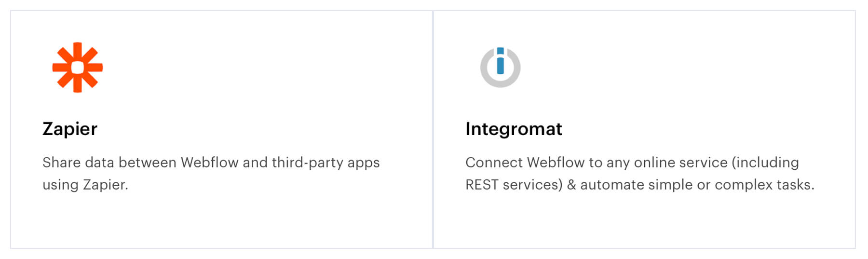868x259 pixels.
Task: Open the Zapier heading link
Action: coord(70,129)
